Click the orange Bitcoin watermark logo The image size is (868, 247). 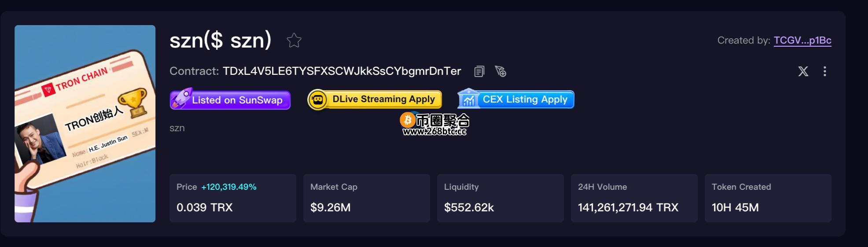(408, 120)
